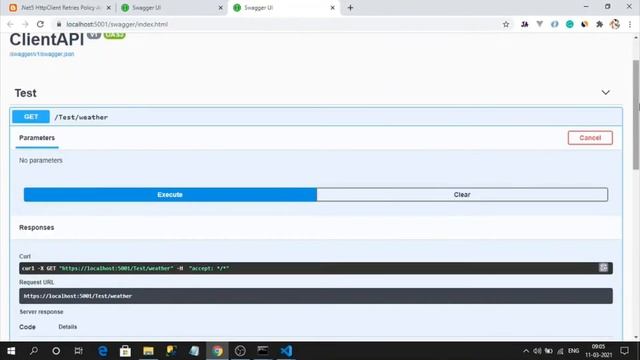Click the GET method badge
Viewport: 640px width, 360px height.
[31, 117]
